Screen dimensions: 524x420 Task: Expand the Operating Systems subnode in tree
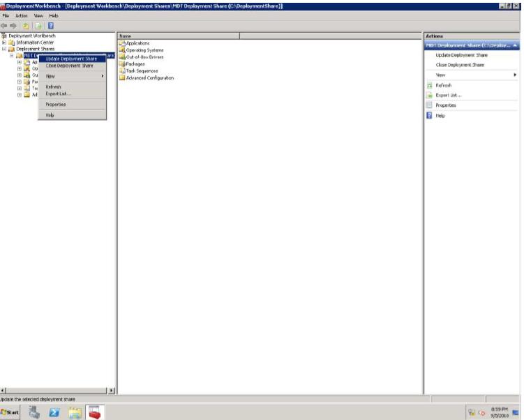point(20,68)
